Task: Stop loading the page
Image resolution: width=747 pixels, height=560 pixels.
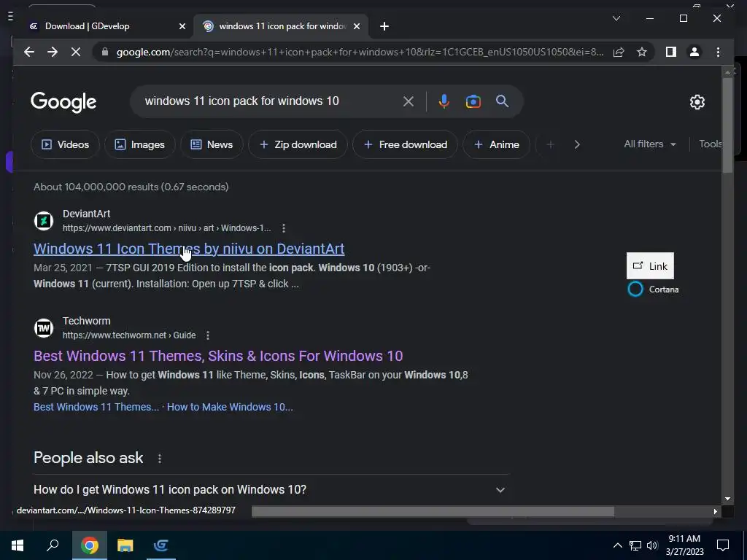Action: (x=76, y=52)
